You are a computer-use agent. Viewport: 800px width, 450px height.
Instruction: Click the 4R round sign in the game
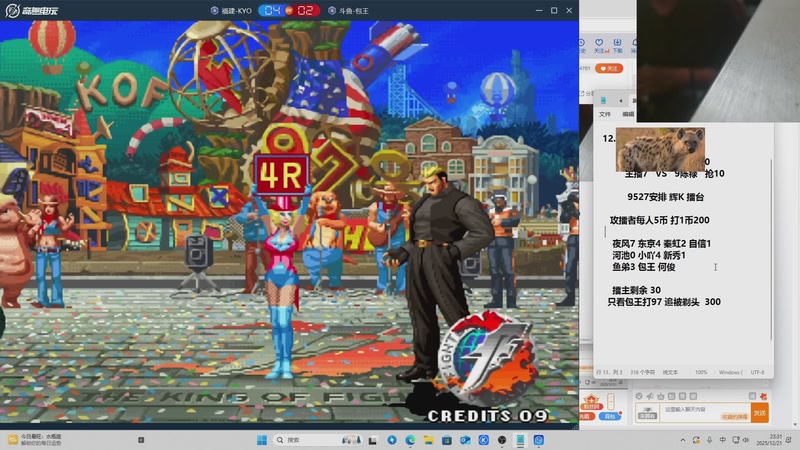point(282,175)
